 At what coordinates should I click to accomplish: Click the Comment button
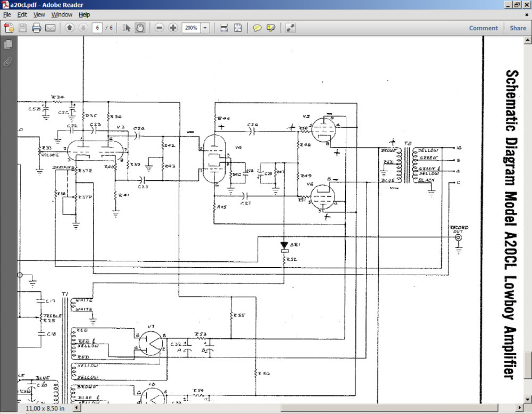pyautogui.click(x=483, y=28)
